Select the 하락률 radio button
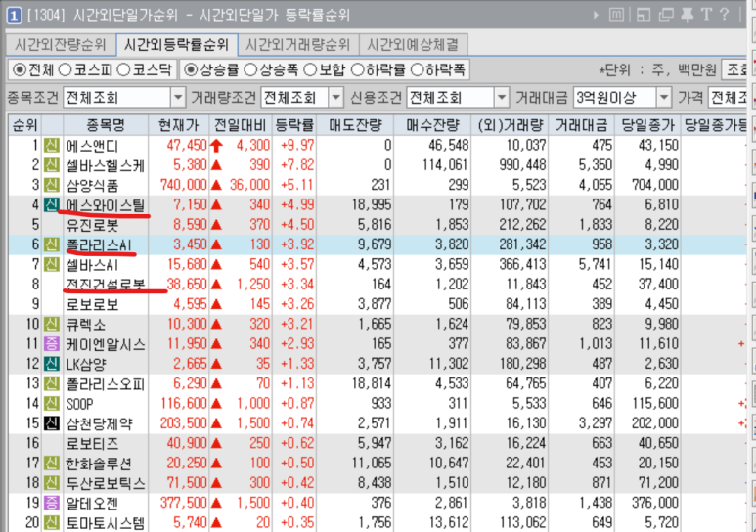 pos(357,70)
